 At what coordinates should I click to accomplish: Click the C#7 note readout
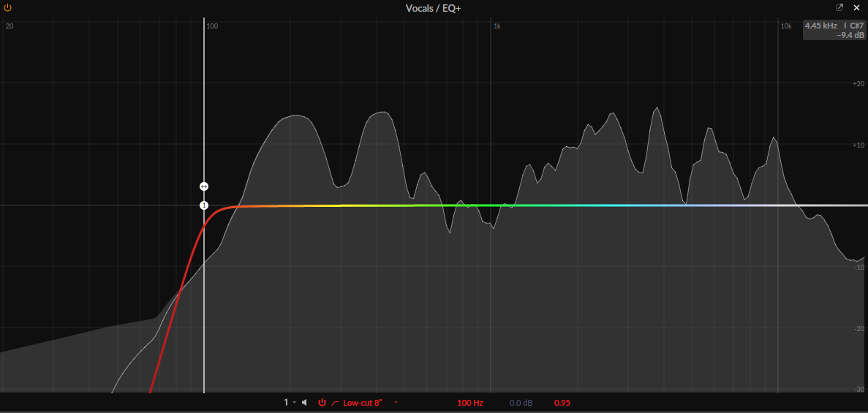click(856, 26)
